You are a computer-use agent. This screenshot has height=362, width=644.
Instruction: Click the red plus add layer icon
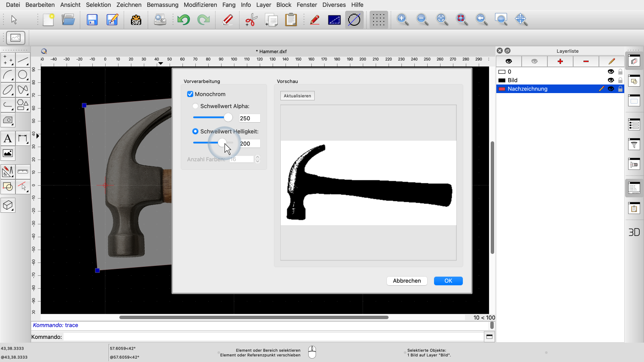(x=560, y=61)
